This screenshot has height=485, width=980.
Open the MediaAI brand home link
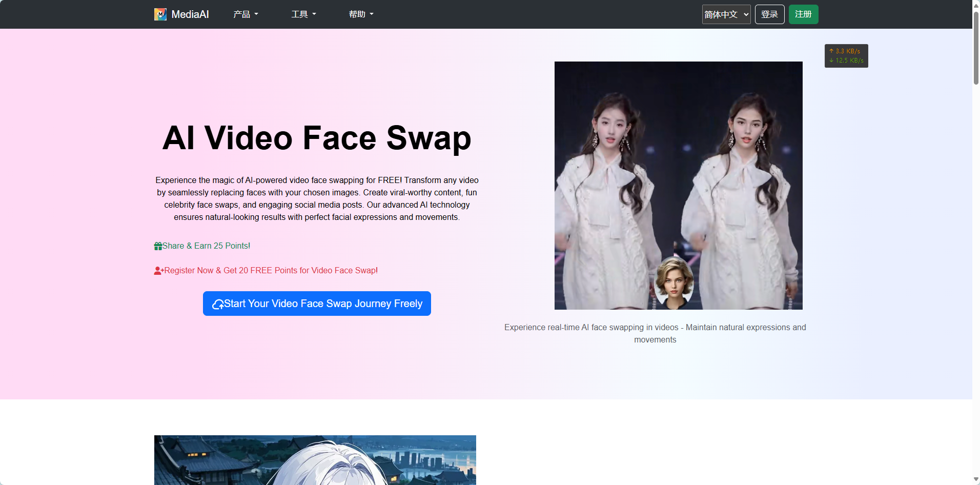coord(181,14)
